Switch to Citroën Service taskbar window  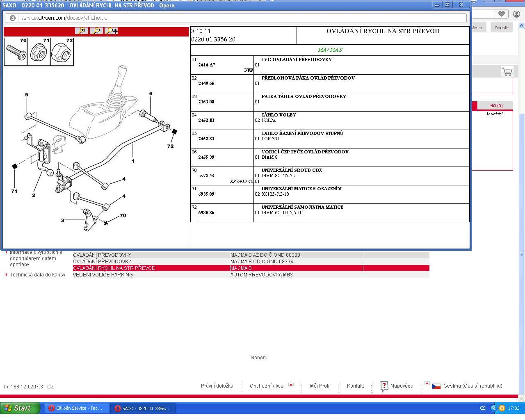tap(76, 408)
